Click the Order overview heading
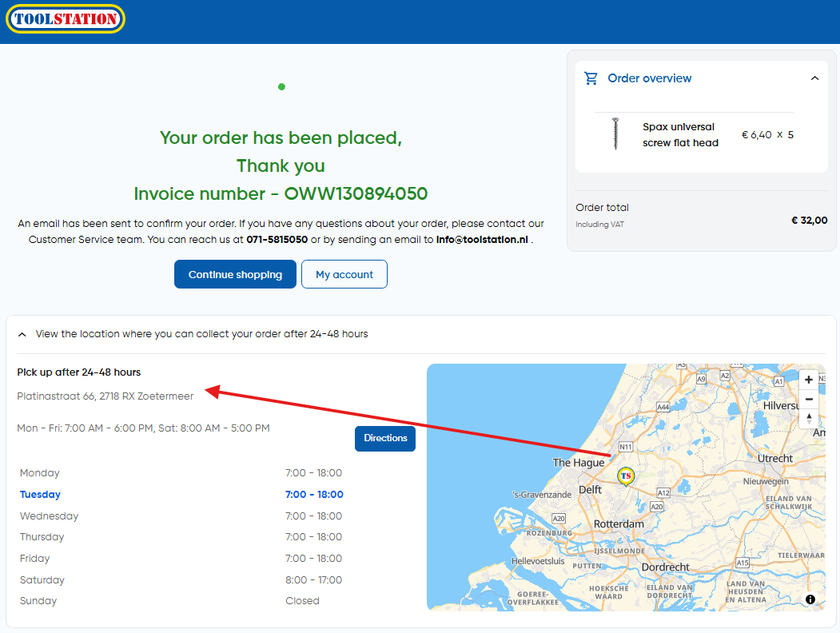 click(649, 78)
